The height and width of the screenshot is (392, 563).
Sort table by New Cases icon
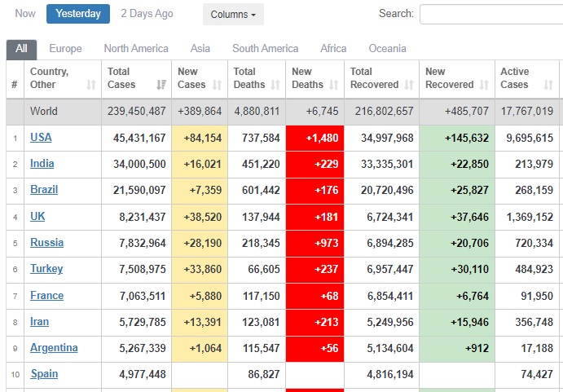pos(218,85)
